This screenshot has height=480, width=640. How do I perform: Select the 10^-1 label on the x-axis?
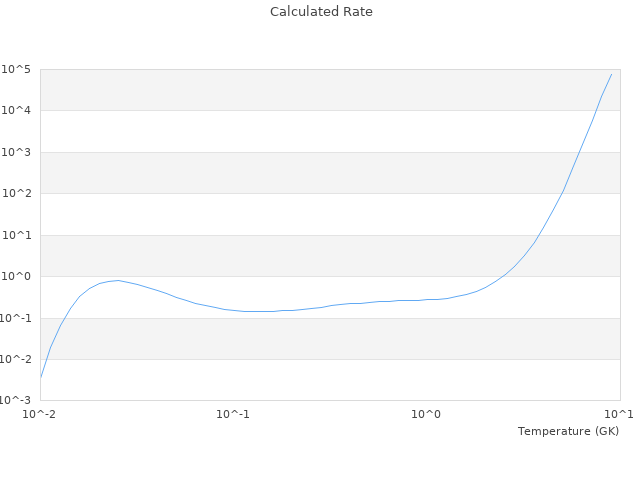pos(233,414)
